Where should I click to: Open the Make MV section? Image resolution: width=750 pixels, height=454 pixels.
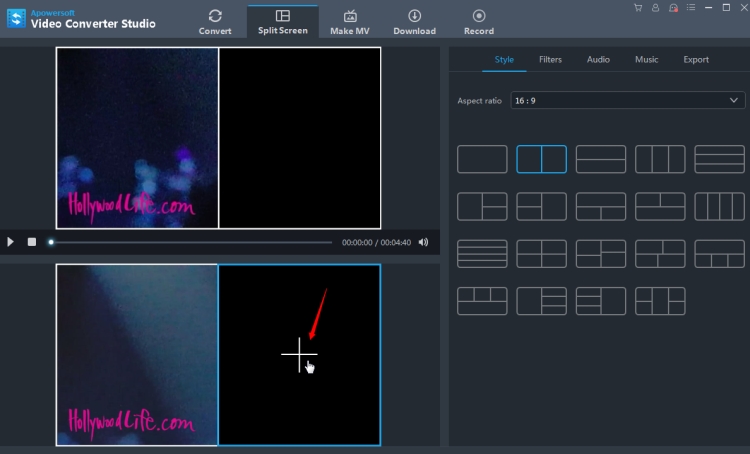click(350, 22)
